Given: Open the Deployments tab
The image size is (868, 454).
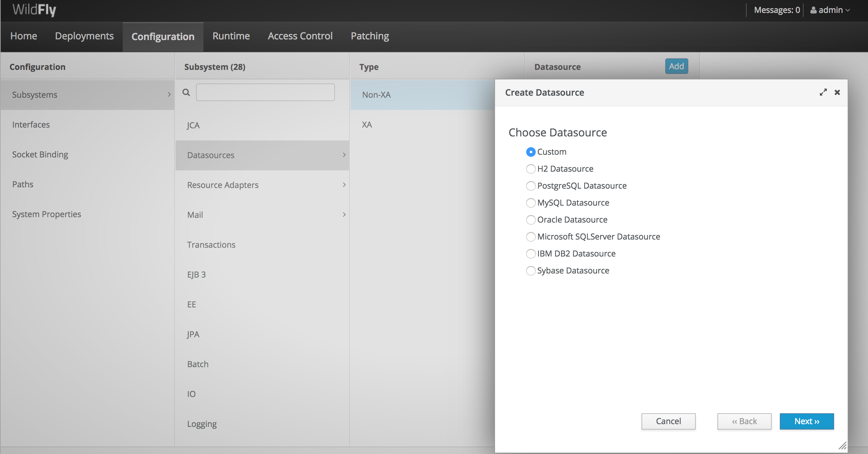Looking at the screenshot, I should [84, 36].
